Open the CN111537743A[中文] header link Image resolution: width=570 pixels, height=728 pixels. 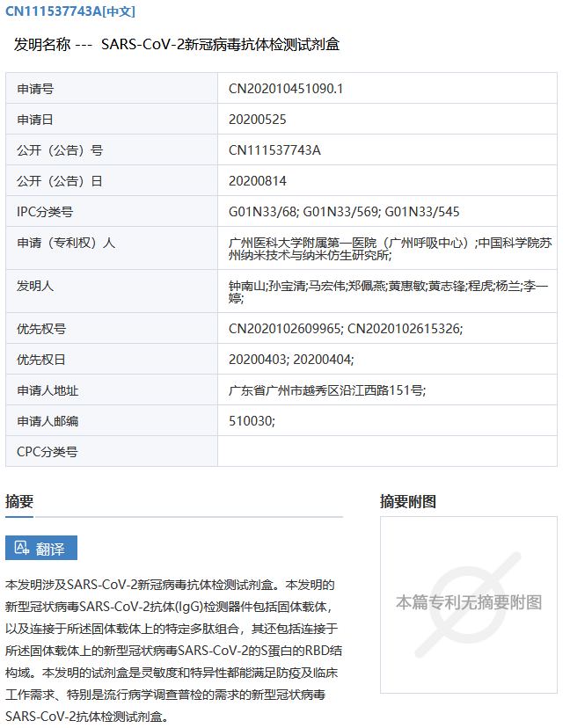[70, 11]
